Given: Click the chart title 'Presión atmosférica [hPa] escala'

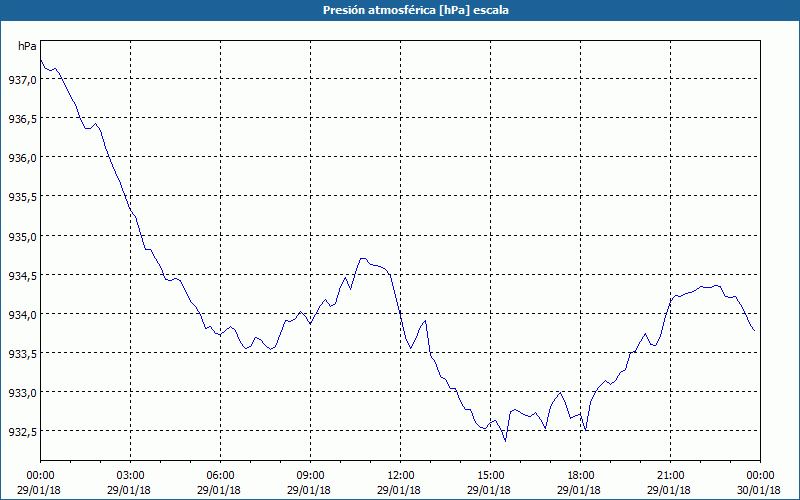Looking at the screenshot, I should (x=415, y=10).
